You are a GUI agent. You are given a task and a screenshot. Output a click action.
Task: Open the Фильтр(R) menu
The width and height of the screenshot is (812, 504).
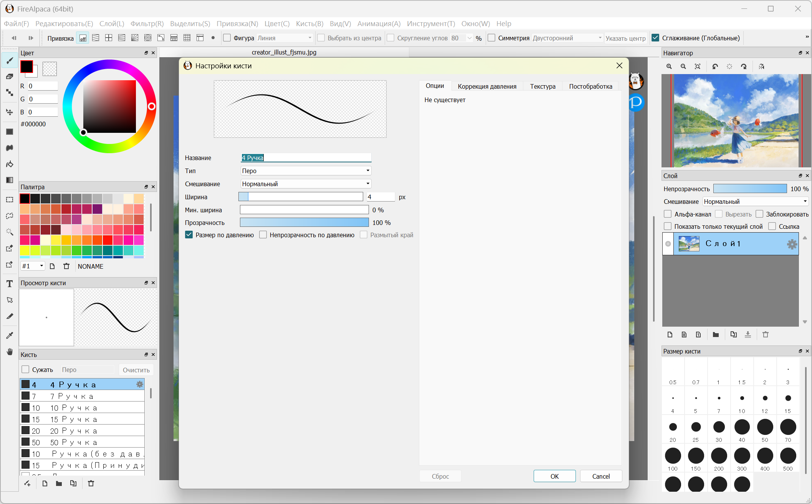(147, 23)
